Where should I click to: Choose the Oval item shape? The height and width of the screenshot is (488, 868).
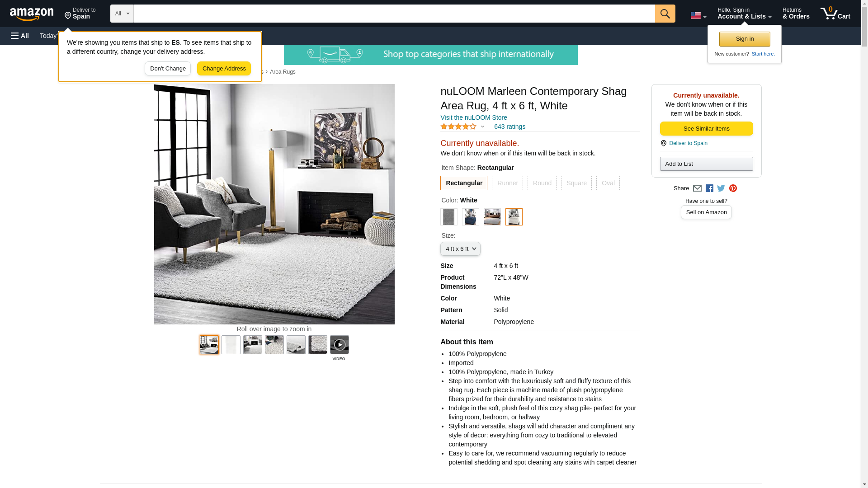[x=608, y=183]
